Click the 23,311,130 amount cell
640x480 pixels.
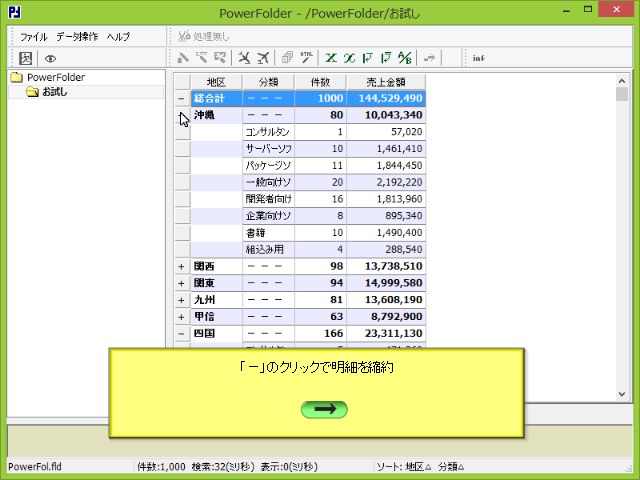click(x=386, y=333)
